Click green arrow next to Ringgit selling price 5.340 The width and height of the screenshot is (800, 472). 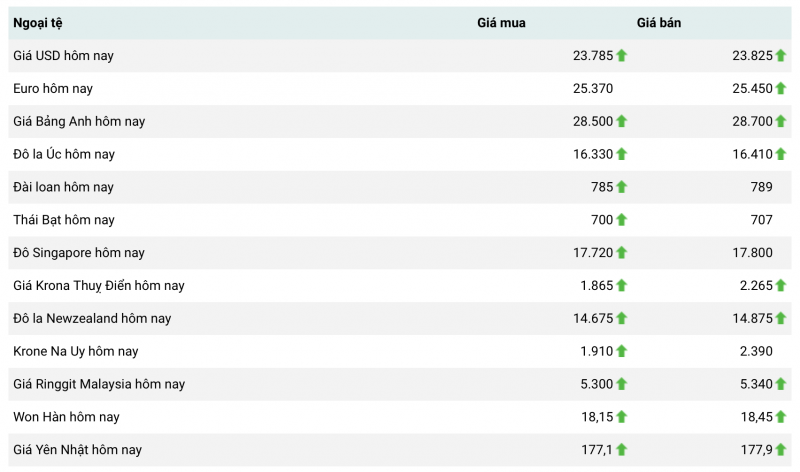(x=781, y=384)
